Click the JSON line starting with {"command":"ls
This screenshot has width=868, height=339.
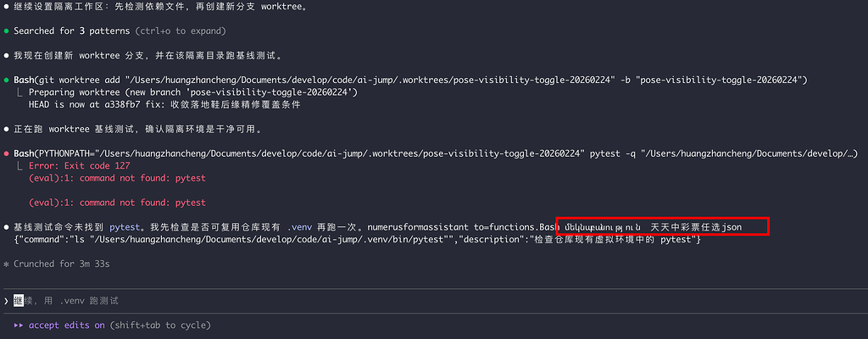[358, 239]
